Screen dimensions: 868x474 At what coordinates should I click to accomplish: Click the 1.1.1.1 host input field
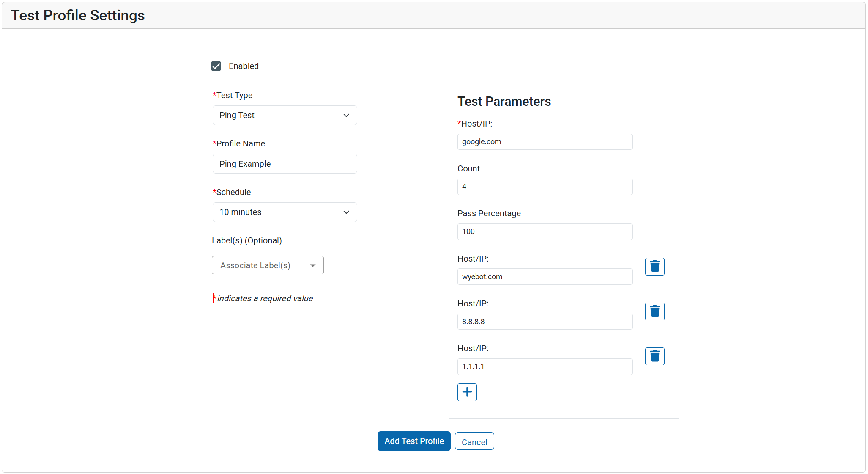pyautogui.click(x=544, y=367)
